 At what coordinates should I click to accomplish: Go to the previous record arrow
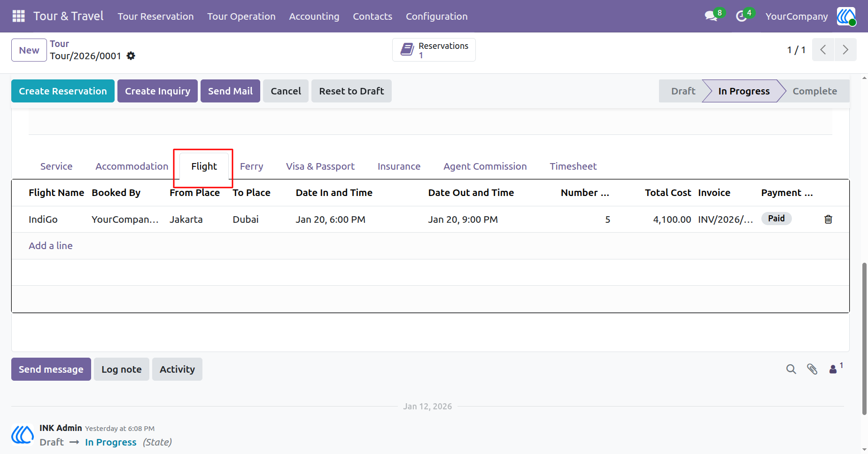(823, 50)
